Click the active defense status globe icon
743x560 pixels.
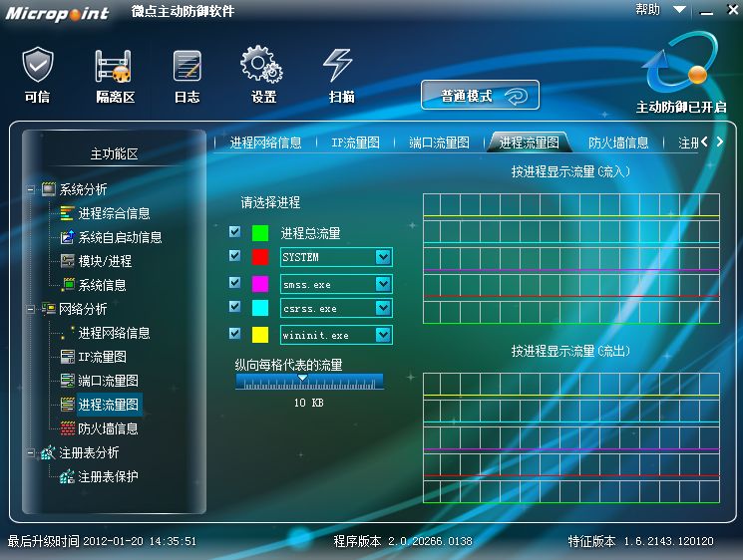[x=680, y=62]
